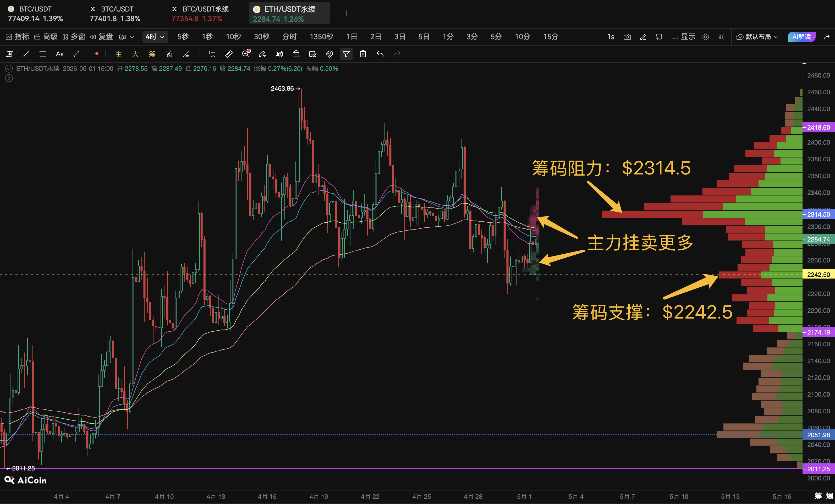
Task: Take a chart screenshot with camera icon
Action: [x=627, y=37]
